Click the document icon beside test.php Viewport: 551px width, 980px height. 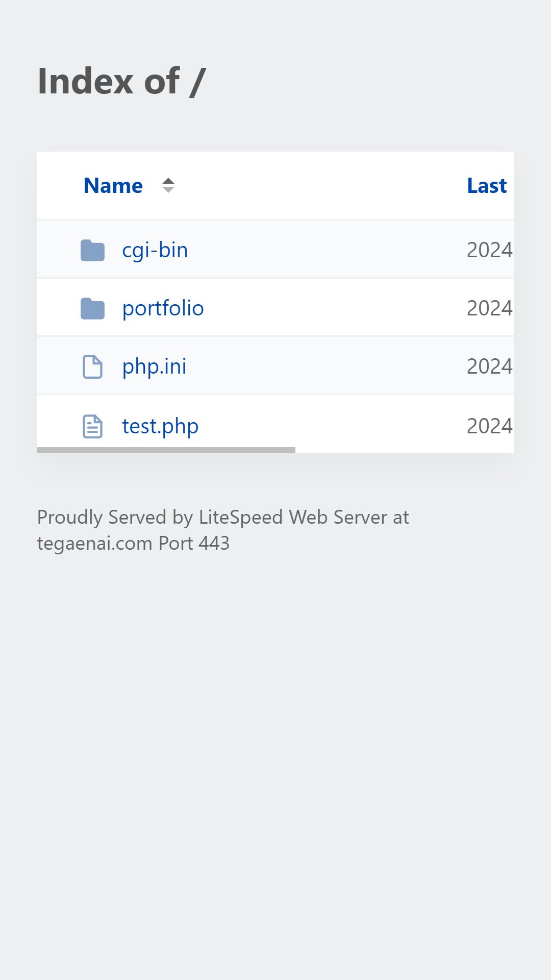[x=92, y=426]
